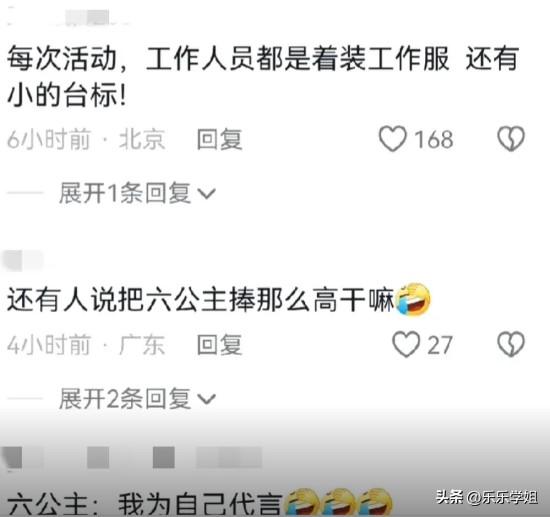Click the 头条 @乐乐学姐 watermark
Image resolution: width=550 pixels, height=517 pixels.
(487, 497)
